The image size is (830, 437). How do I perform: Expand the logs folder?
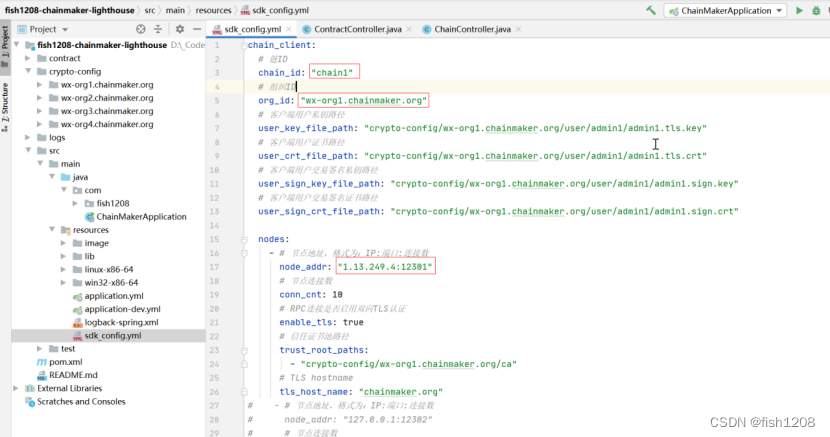point(28,138)
